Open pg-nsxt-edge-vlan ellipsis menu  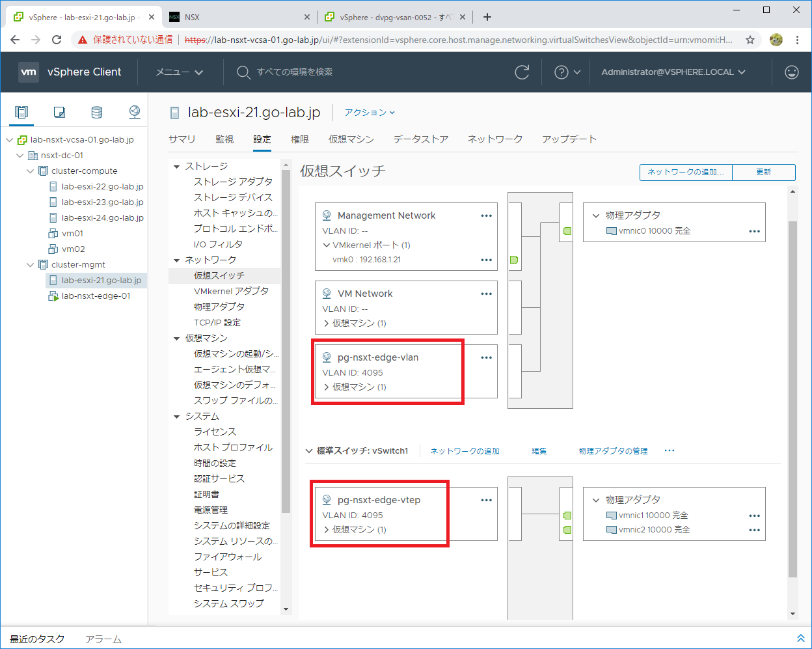pos(486,357)
